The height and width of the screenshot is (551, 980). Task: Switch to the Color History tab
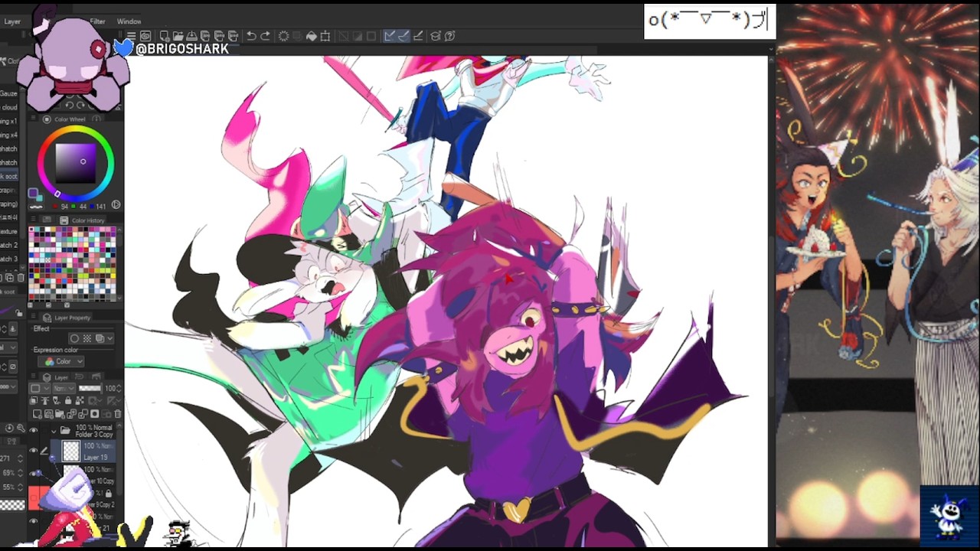82,220
